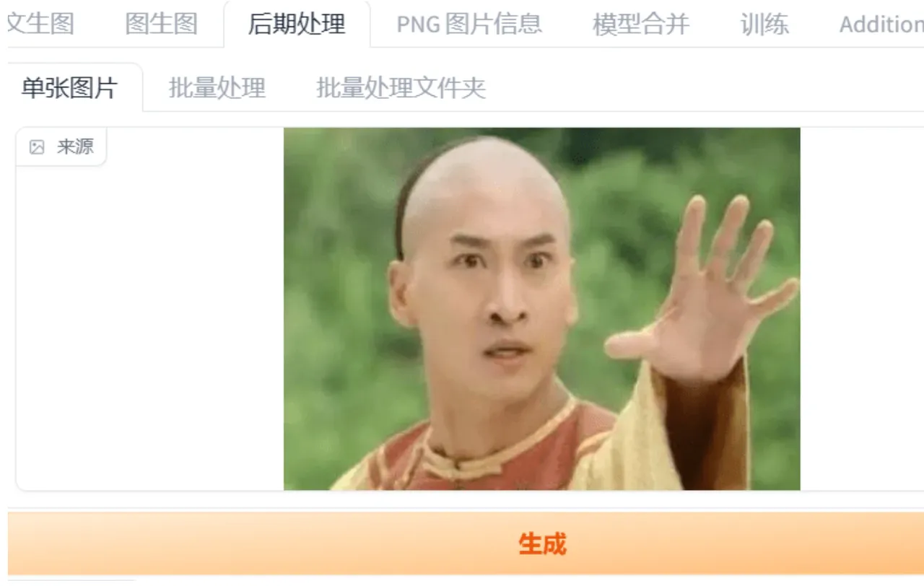Screen dimensions: 924x586
Task: Switch to the 训练 tab
Action: (x=764, y=24)
